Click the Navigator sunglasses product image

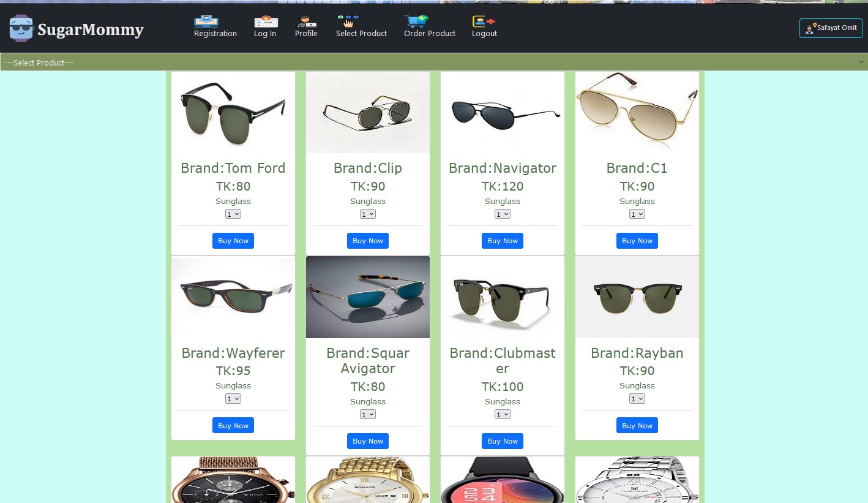pos(503,112)
